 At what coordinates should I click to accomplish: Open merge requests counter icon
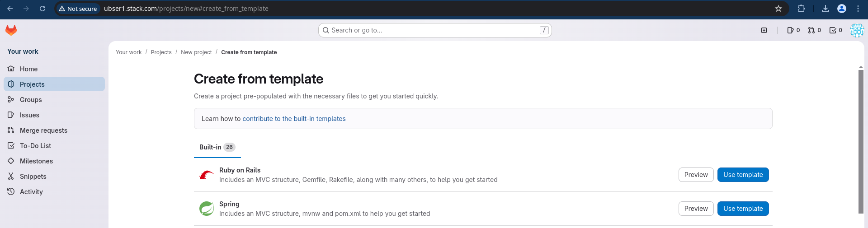pyautogui.click(x=815, y=30)
